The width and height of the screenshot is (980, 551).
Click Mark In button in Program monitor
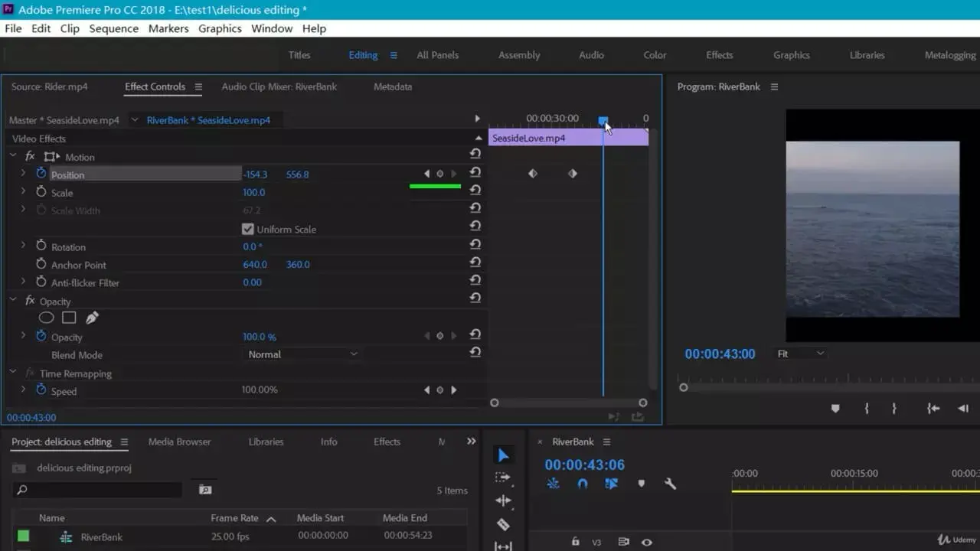click(x=867, y=409)
